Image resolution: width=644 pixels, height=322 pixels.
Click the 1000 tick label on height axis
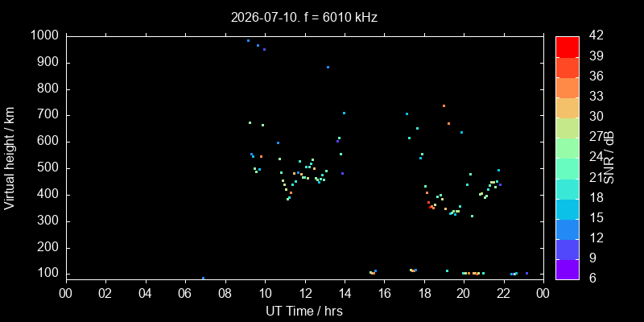pos(47,35)
